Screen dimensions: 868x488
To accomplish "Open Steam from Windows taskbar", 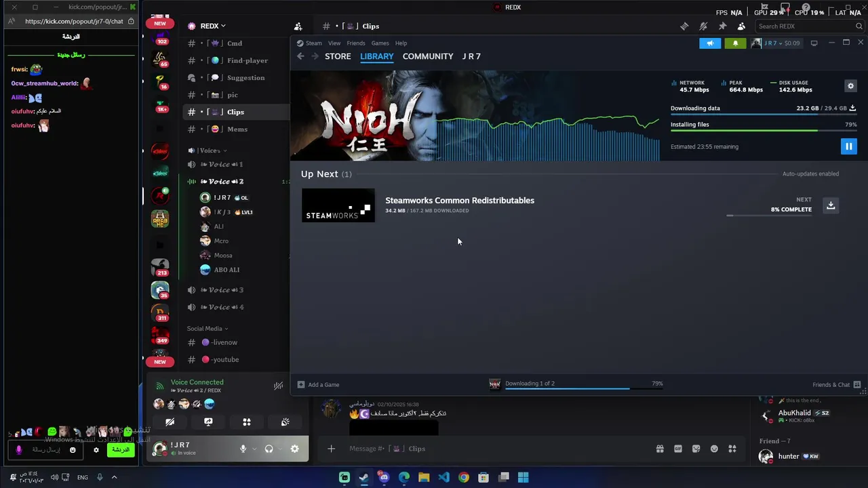I will (364, 477).
